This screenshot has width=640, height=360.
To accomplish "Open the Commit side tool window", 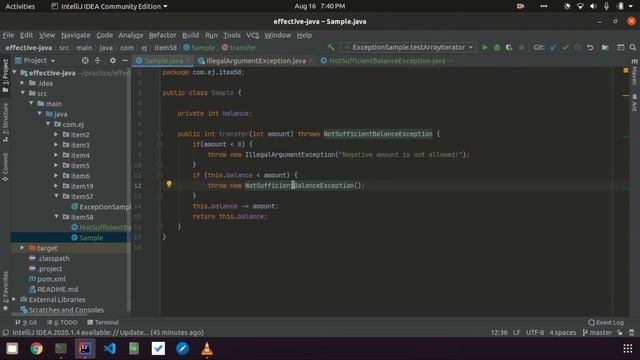I will coord(5,167).
